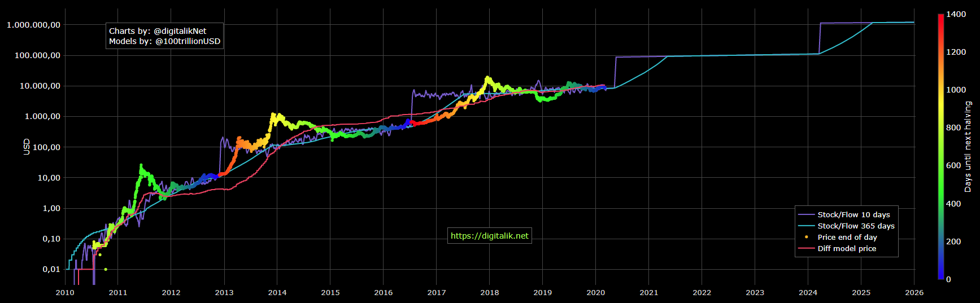
Task: Click the USD y-axis title
Action: (x=27, y=147)
